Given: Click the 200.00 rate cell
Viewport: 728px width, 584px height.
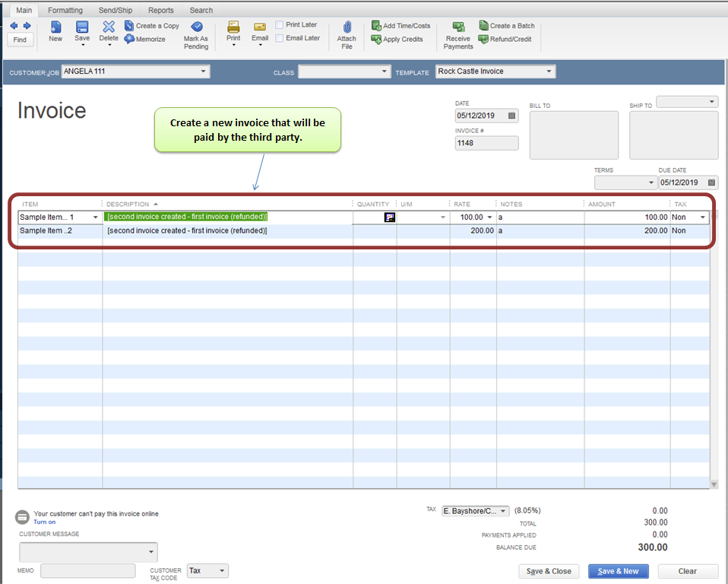Looking at the screenshot, I should point(473,231).
